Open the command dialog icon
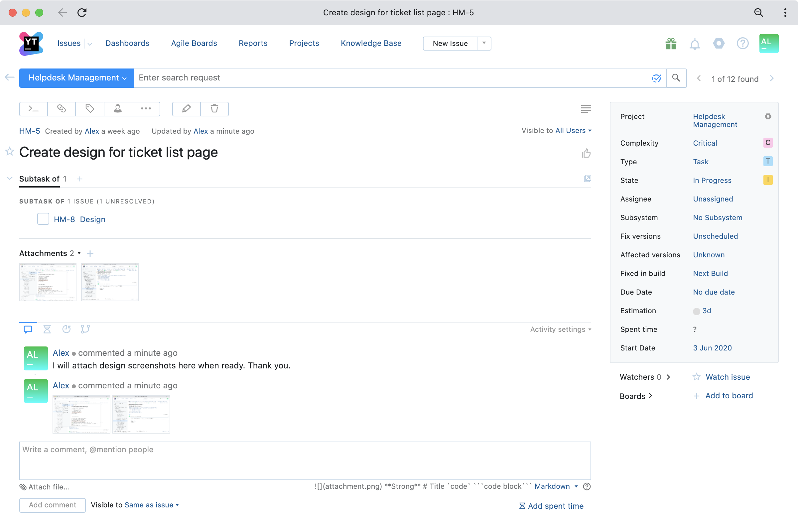 point(33,109)
